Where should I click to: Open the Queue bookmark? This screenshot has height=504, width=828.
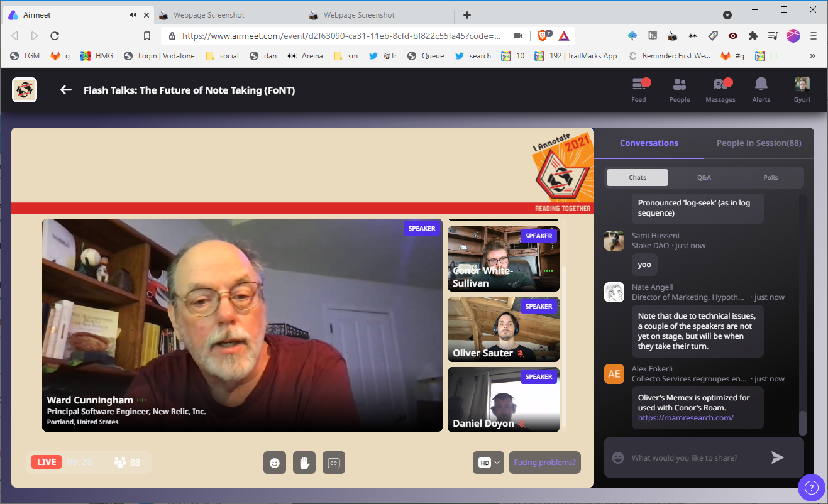[426, 56]
